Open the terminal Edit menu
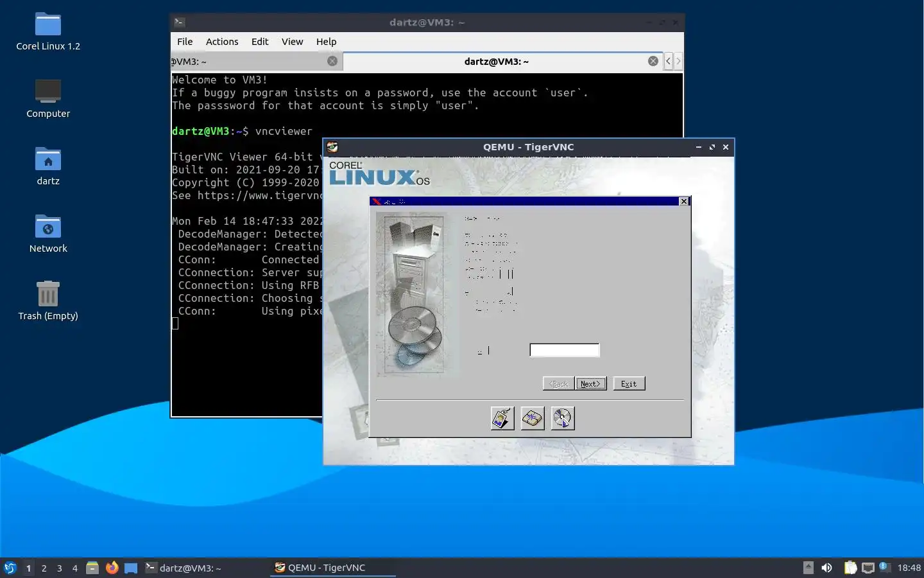This screenshot has height=578, width=924. point(260,42)
